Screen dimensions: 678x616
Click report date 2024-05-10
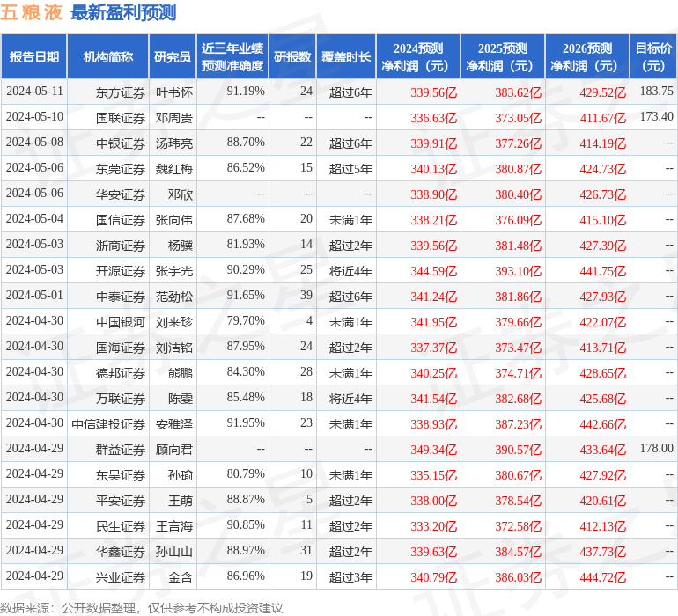pos(34,116)
